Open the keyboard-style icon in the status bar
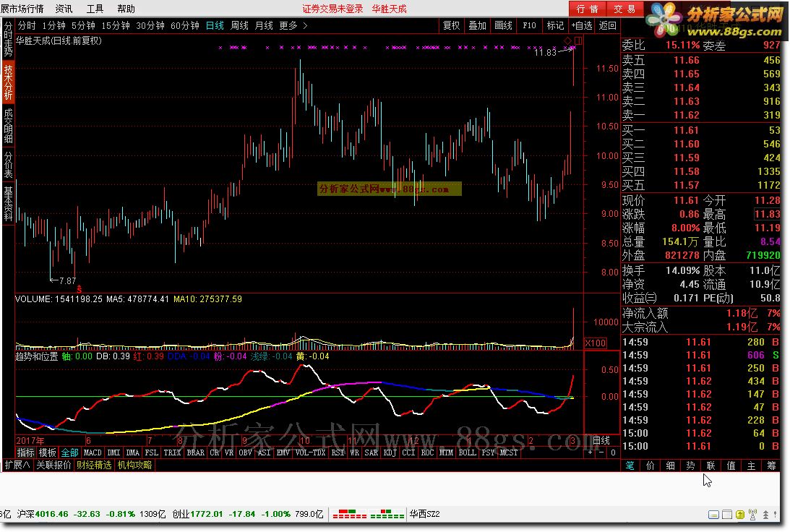Screen dimensions: 790x532 [x=713, y=515]
